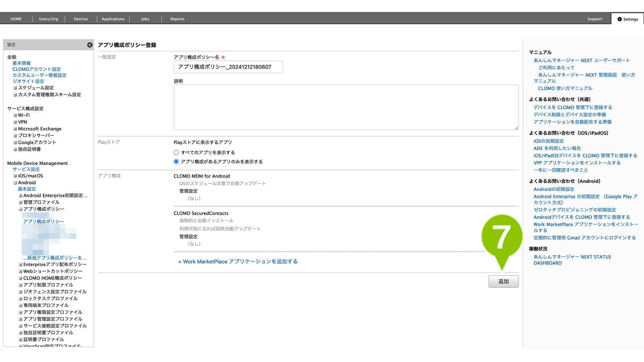Expand the VPN settings node

(15, 122)
